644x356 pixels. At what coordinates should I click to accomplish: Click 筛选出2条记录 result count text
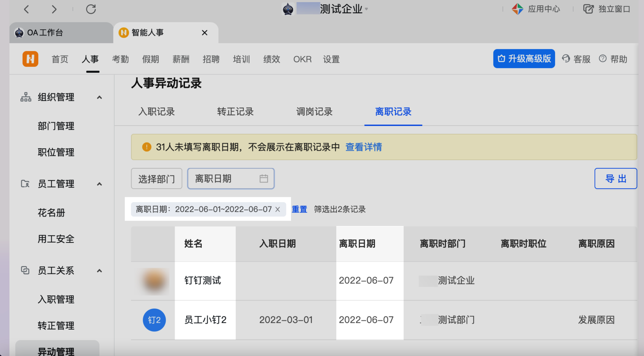340,209
